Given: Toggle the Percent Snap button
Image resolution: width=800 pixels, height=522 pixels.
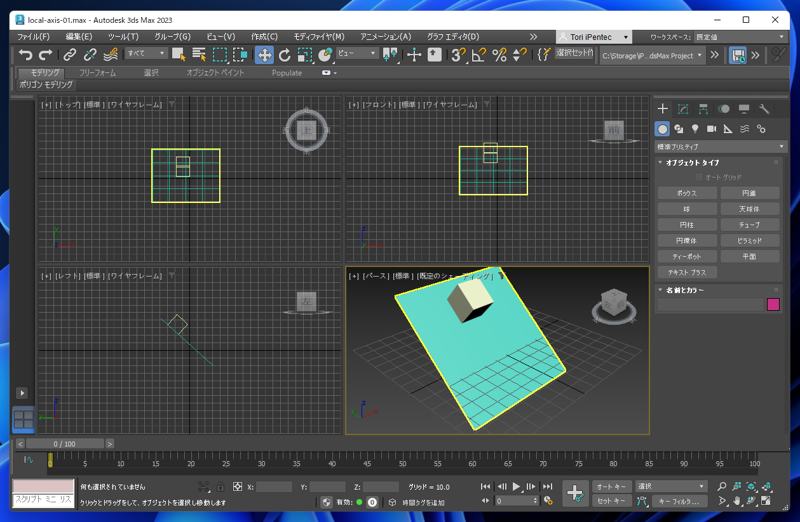Looking at the screenshot, I should [499, 55].
